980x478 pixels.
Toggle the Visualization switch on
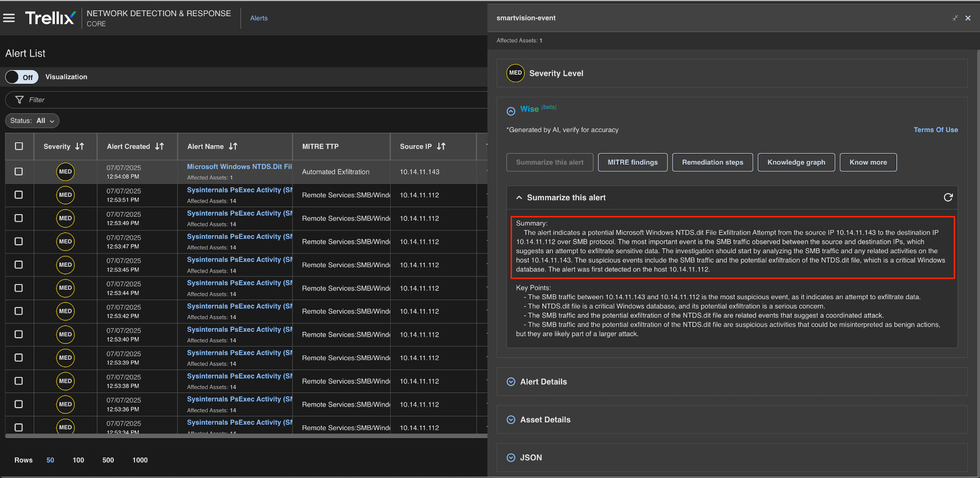[x=22, y=77]
